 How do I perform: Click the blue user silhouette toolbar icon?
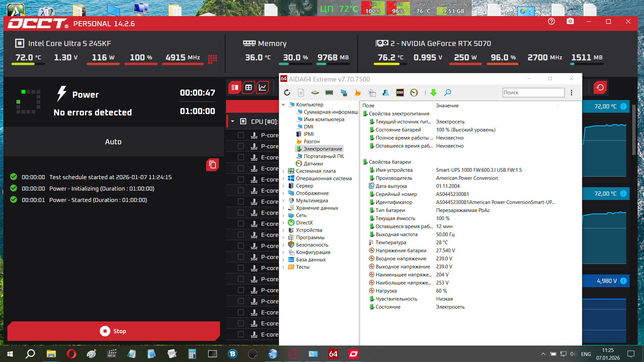pyautogui.click(x=386, y=93)
